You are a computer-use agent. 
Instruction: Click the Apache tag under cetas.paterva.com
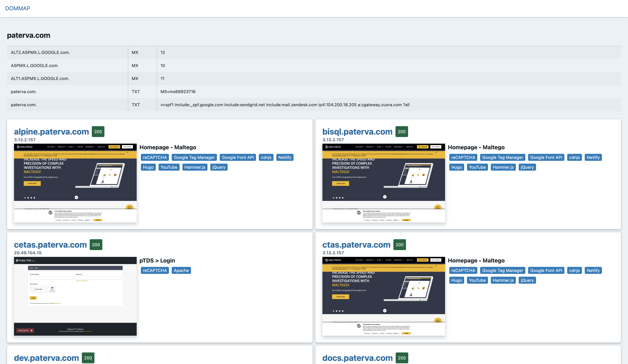click(181, 270)
